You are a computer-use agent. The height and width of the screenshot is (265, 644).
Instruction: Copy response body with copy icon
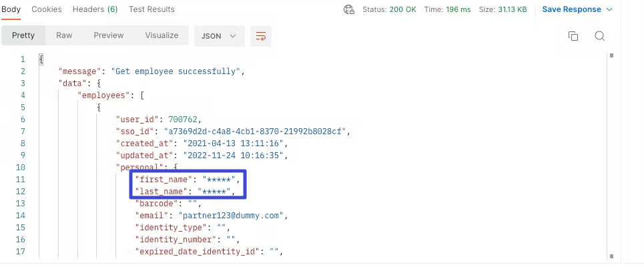click(573, 36)
